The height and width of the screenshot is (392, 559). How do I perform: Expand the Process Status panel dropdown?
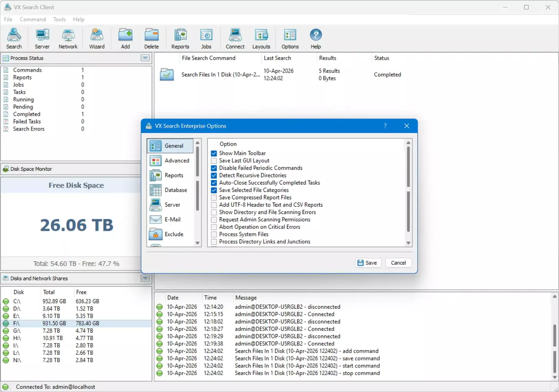145,58
